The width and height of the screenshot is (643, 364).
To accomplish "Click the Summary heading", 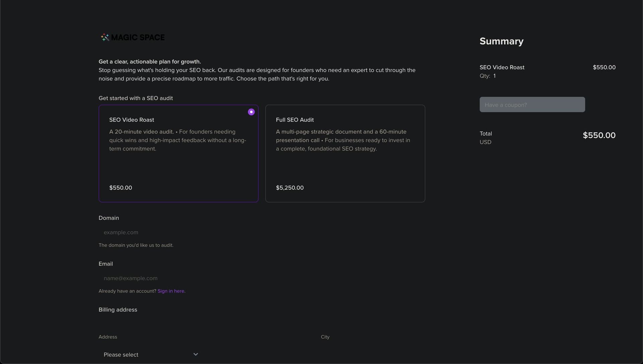I will pyautogui.click(x=501, y=41).
